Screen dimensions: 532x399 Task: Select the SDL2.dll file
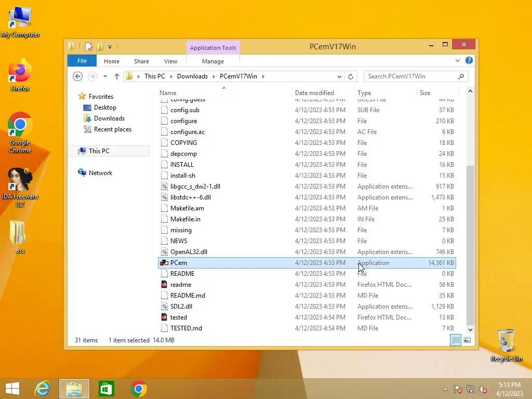click(307, 307)
